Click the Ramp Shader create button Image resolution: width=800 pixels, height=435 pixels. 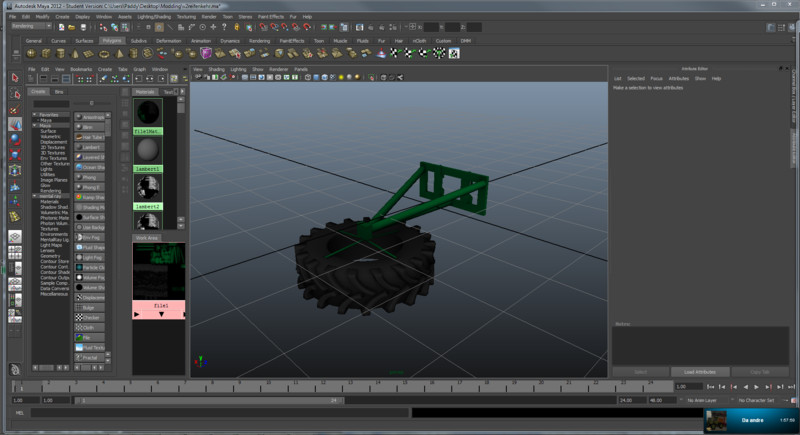click(90, 197)
